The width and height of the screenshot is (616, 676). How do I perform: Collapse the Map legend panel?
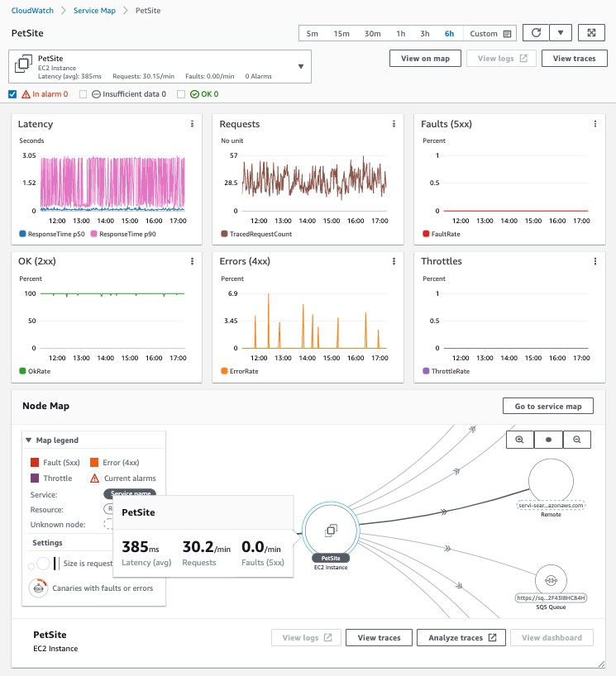click(x=28, y=440)
